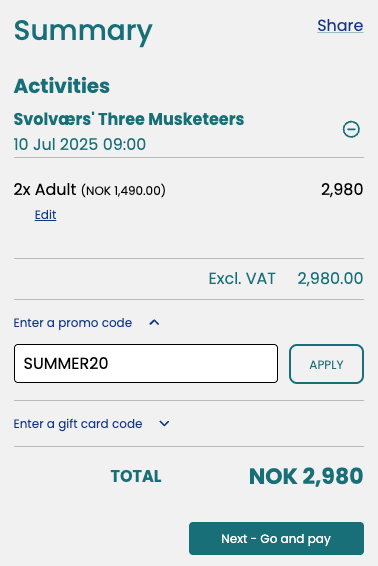Focus the promo code input field

point(146,363)
